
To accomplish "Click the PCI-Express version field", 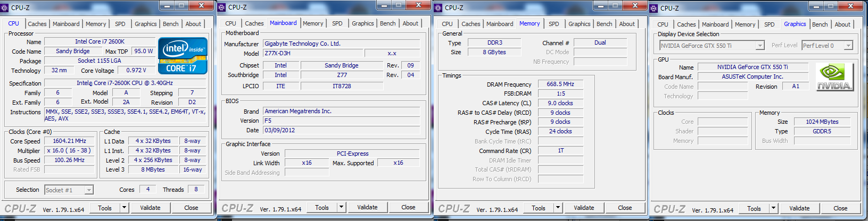I will [x=352, y=154].
